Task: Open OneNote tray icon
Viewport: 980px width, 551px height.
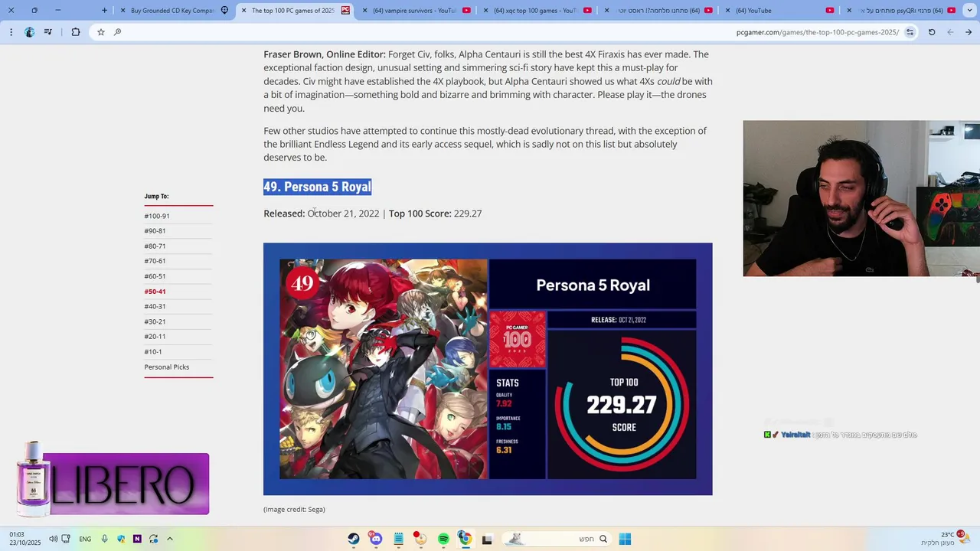Action: (x=137, y=539)
